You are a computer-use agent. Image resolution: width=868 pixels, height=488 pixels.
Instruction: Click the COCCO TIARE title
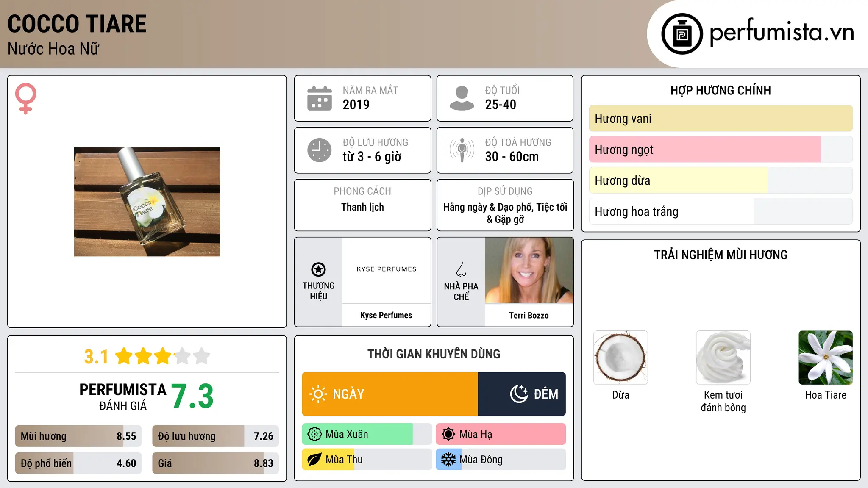77,24
